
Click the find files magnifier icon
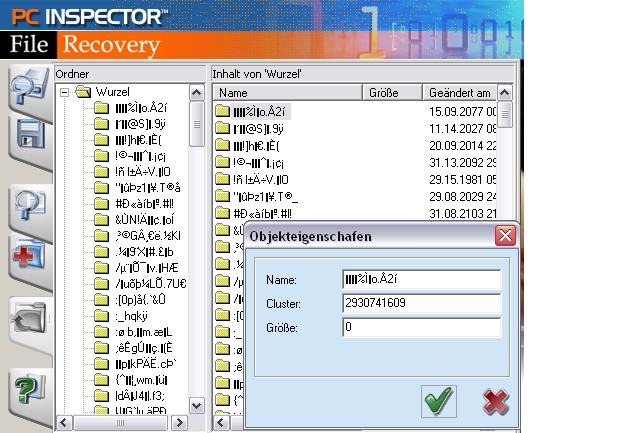29,205
